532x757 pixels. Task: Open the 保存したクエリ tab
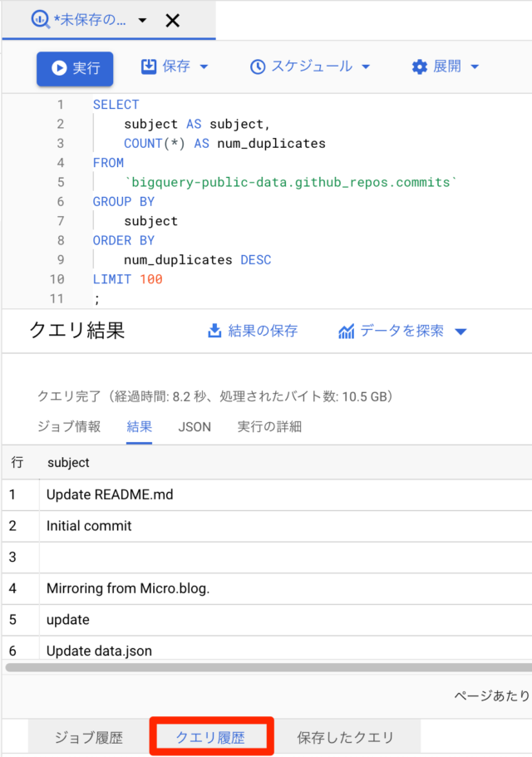[x=345, y=737]
